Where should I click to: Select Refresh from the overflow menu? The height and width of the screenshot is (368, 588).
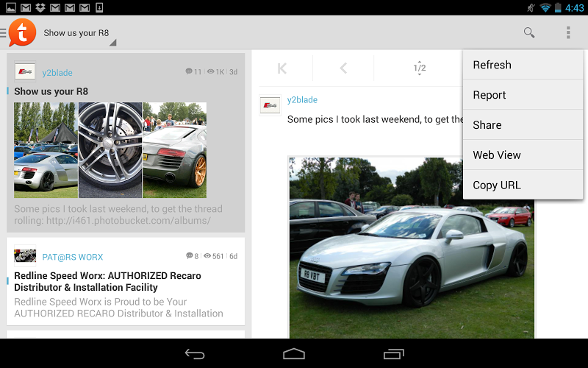coord(523,65)
